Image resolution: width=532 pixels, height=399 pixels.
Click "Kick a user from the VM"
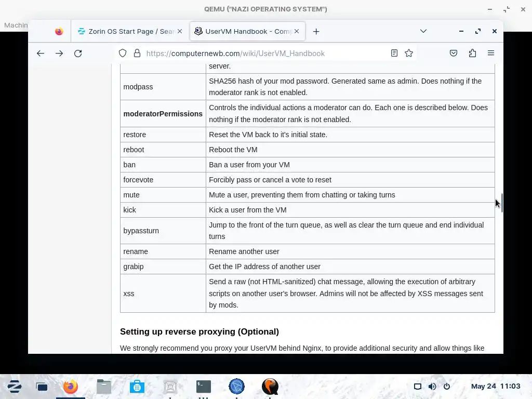(x=248, y=210)
